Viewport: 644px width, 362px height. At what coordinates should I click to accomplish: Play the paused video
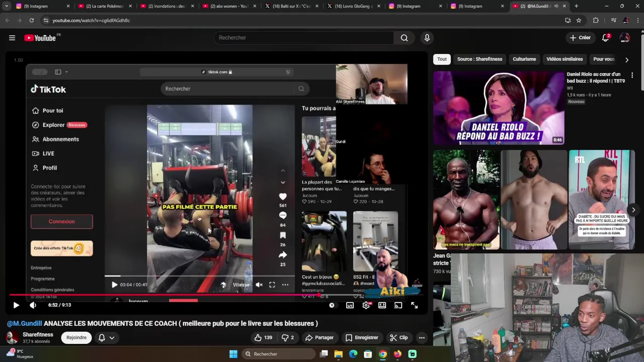click(16, 305)
